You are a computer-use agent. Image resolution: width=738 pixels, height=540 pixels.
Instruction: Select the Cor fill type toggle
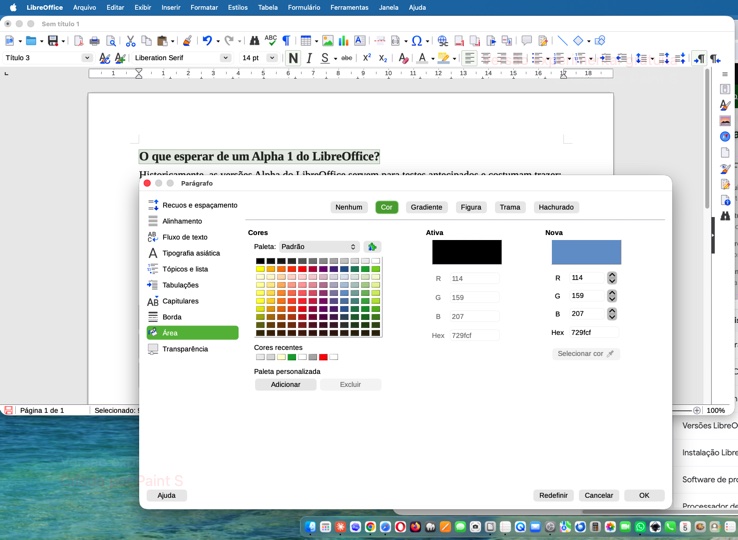tap(386, 207)
